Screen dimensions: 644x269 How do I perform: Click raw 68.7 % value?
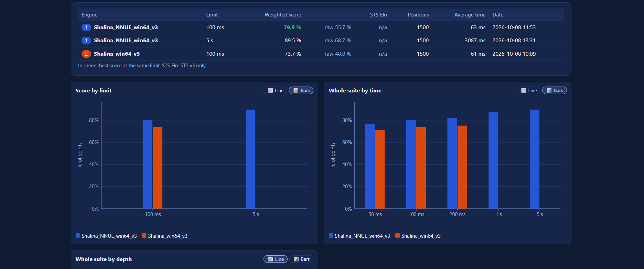(338, 41)
